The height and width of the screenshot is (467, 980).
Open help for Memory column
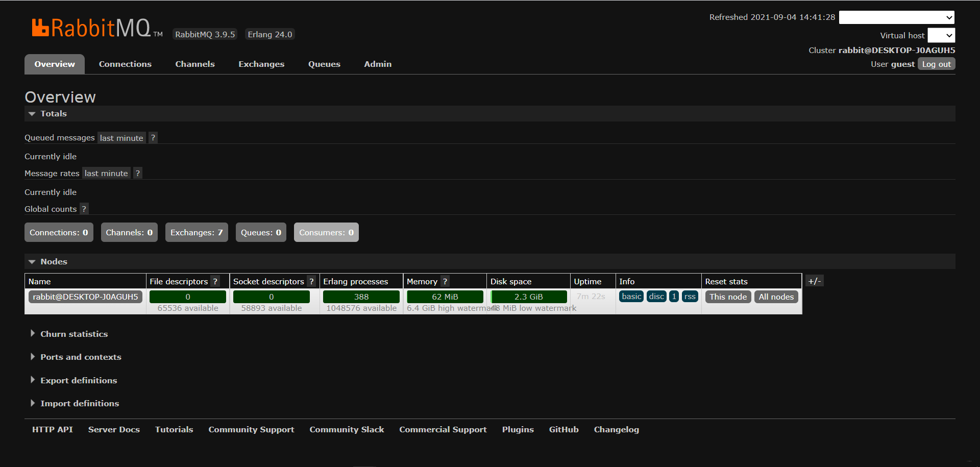pyautogui.click(x=445, y=282)
